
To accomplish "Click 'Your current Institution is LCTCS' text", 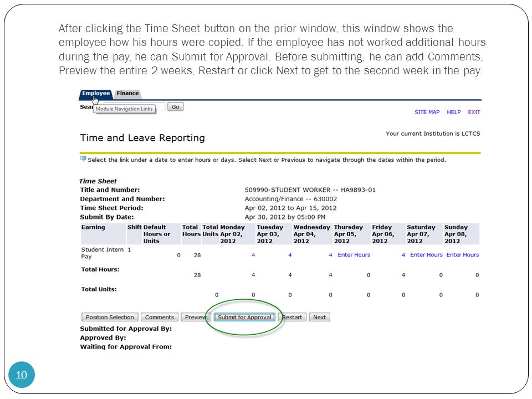I will pos(433,134).
